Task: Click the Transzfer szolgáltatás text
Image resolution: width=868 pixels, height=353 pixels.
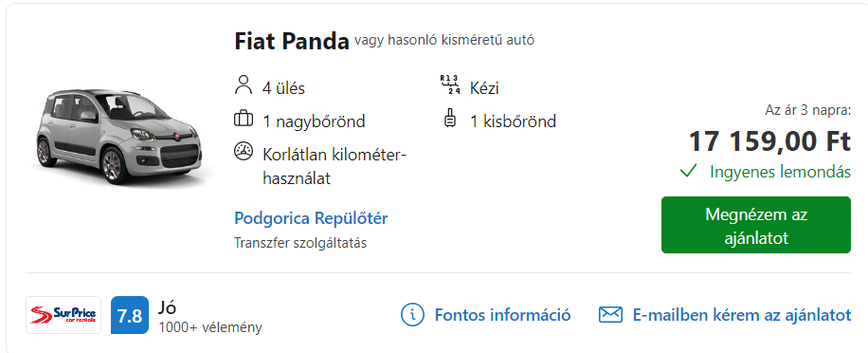Action: point(300,243)
